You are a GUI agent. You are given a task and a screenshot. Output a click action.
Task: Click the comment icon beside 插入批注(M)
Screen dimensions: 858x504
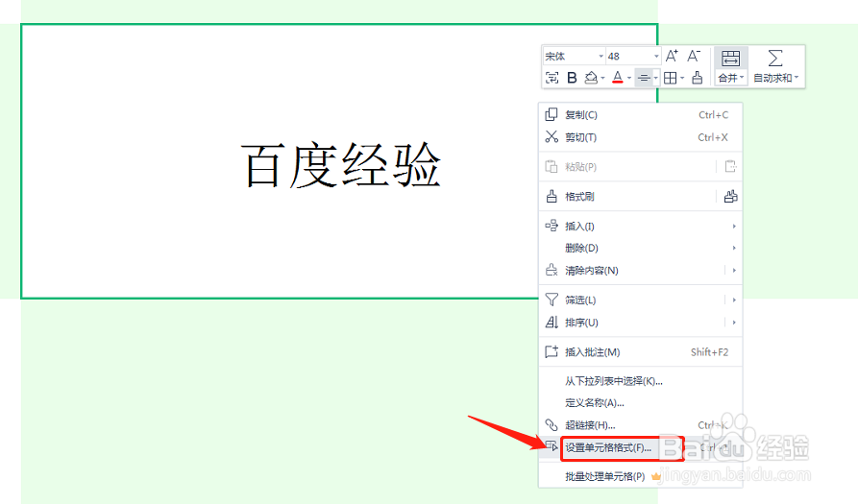(x=552, y=351)
